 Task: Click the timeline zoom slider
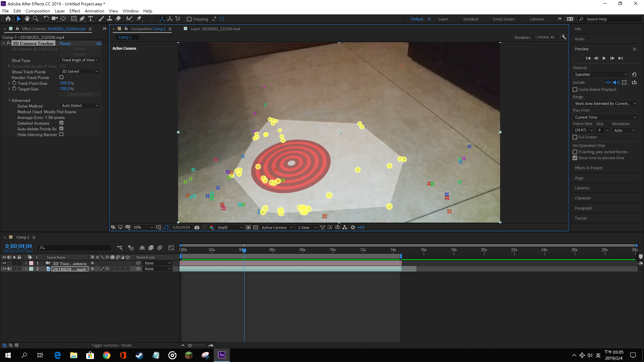[x=190, y=345]
